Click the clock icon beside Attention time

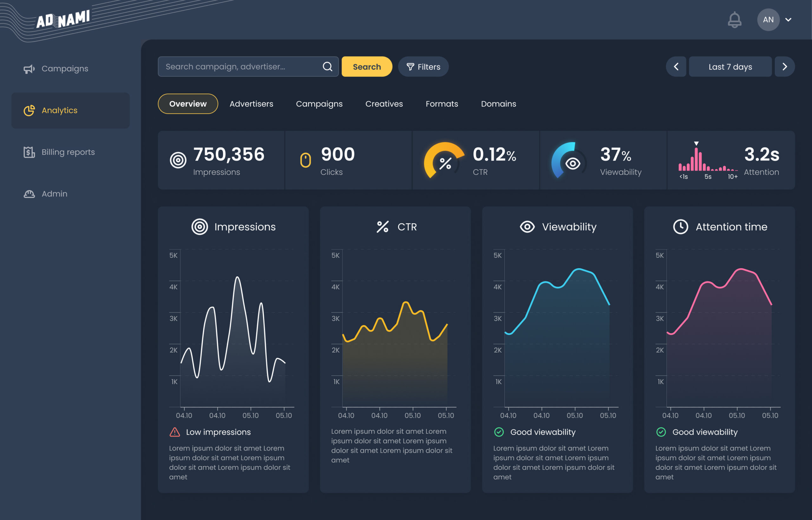point(681,227)
